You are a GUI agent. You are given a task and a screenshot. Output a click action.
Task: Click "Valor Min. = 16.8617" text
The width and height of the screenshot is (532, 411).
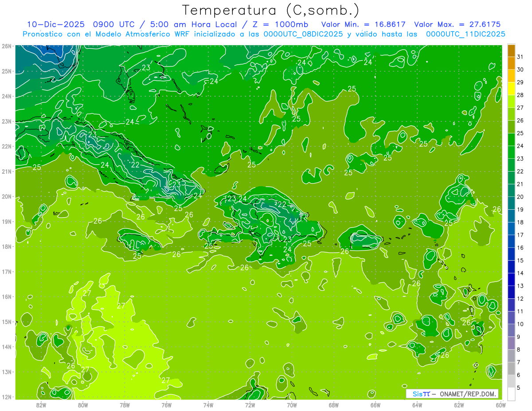coord(363,24)
